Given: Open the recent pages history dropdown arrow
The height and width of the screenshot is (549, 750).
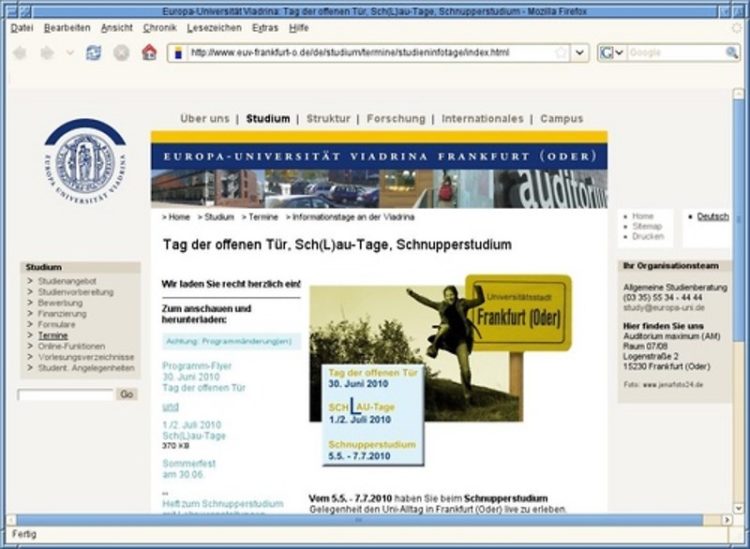Looking at the screenshot, I should coord(70,53).
